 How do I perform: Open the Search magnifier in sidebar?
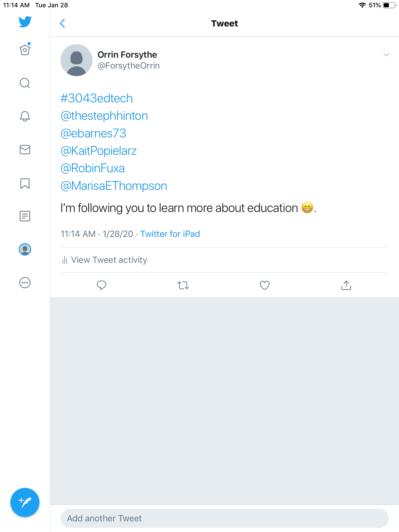(x=25, y=83)
